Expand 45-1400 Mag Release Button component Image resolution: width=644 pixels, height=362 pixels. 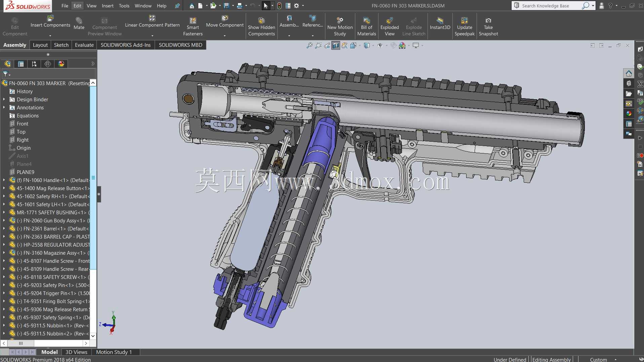(4, 188)
